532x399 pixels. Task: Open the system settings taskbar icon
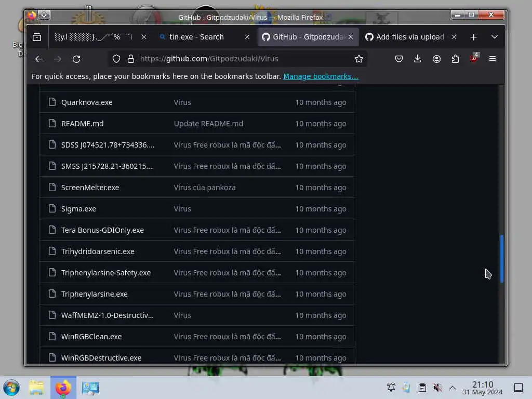click(90, 388)
